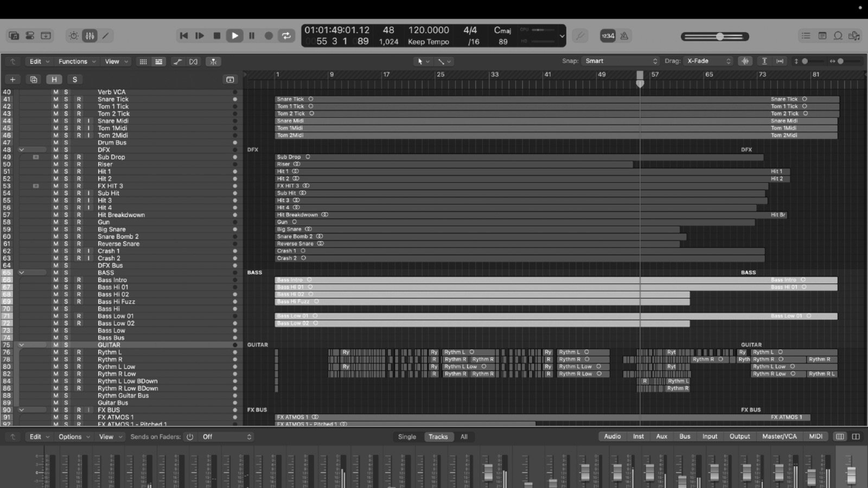Open the Editors pencil icon
868x488 pixels.
click(x=106, y=36)
